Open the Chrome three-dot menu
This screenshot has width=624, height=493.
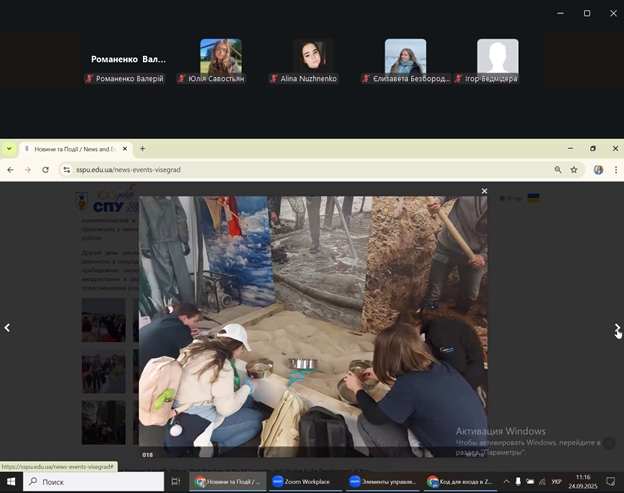click(615, 170)
